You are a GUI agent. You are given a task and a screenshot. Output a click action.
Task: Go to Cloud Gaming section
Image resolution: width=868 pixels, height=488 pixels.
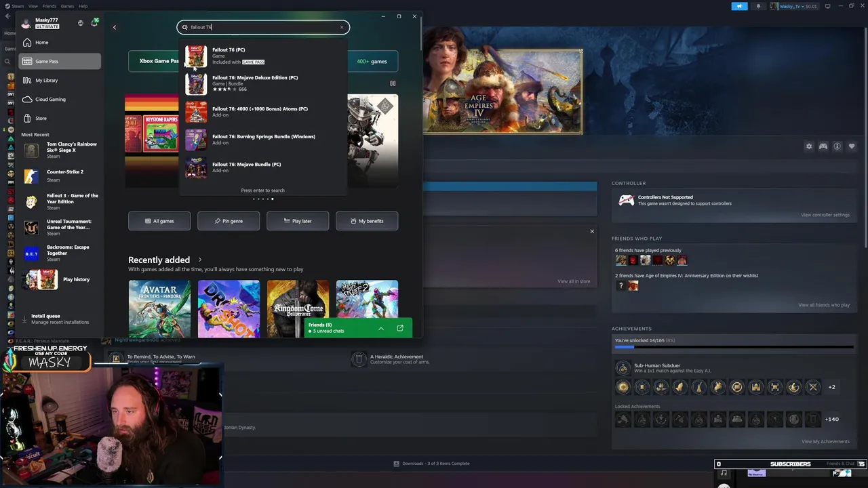click(60, 99)
